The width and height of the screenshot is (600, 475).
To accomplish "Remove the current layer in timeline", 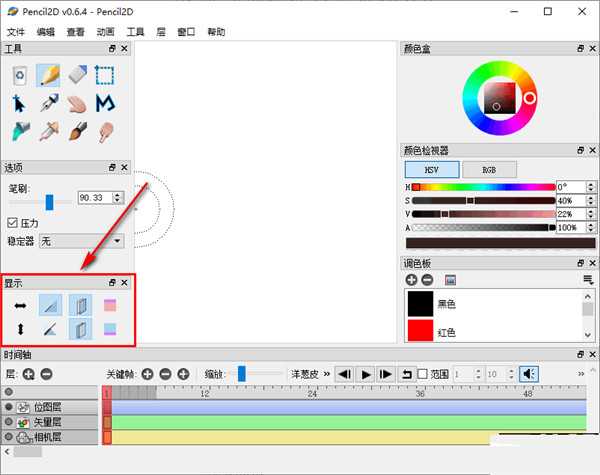I will pos(47,374).
